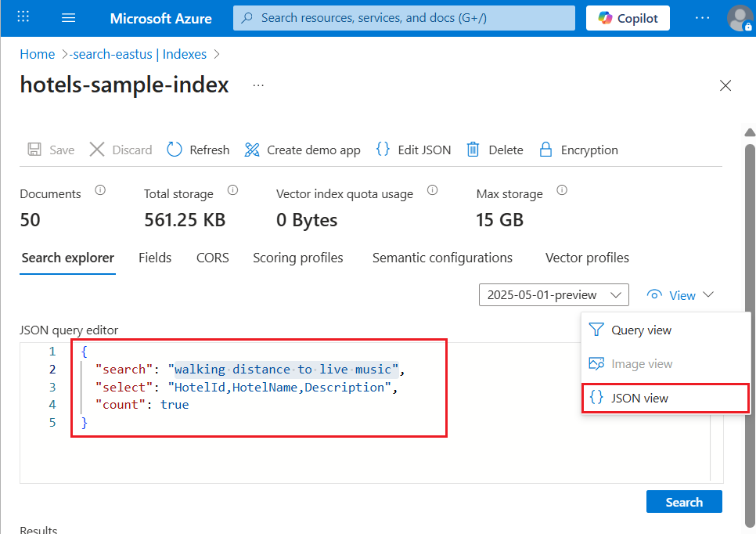
Task: Click the Encryption lock icon
Action: tap(547, 150)
